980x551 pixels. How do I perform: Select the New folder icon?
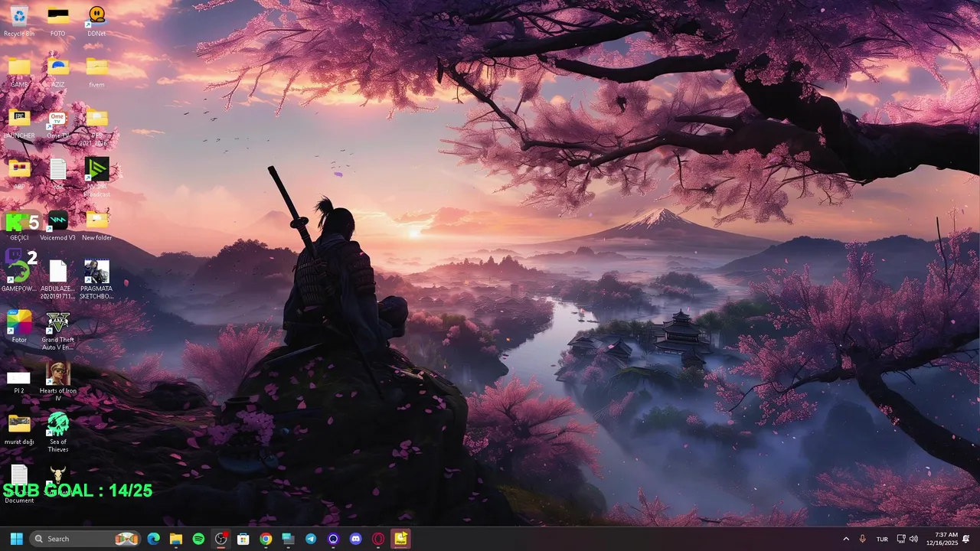(x=96, y=226)
